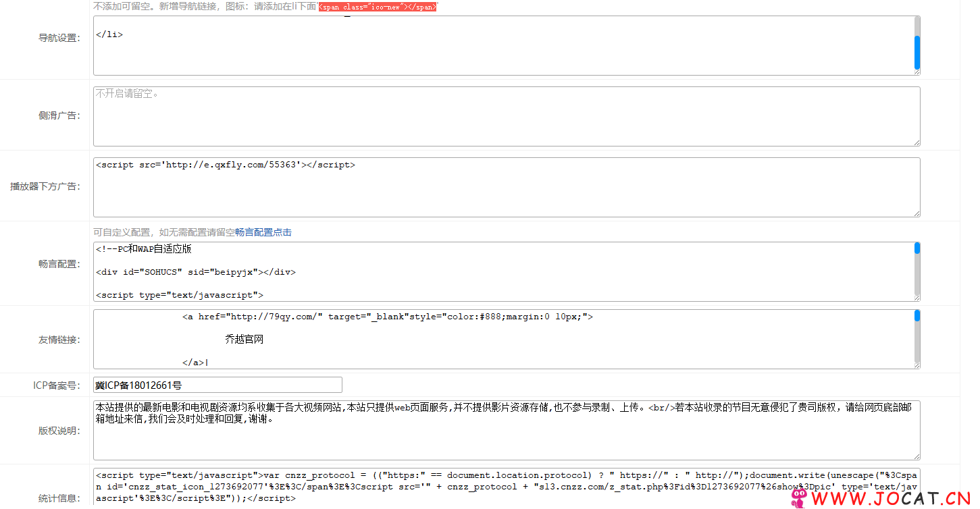Click the highlighted span class="ico-new" code hint
The width and height of the screenshot is (980, 509).
point(378,7)
